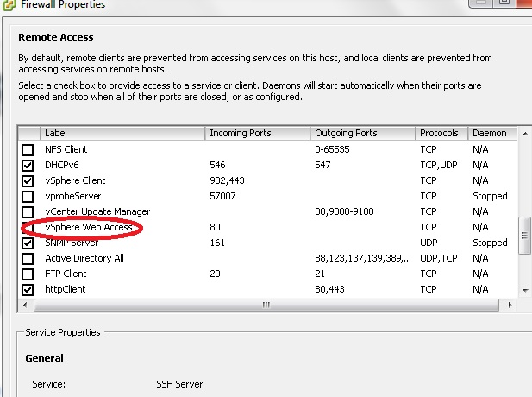Check the vSphere Web Access box
The image size is (532, 397).
(x=28, y=228)
